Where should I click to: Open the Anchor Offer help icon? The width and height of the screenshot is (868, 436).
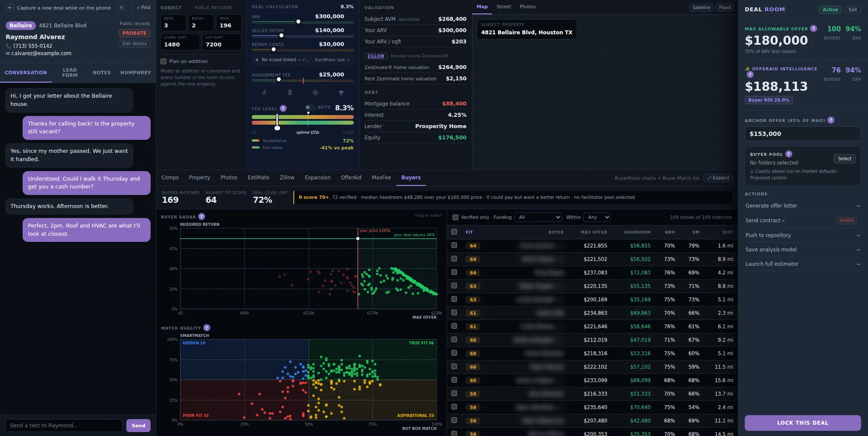(x=831, y=120)
